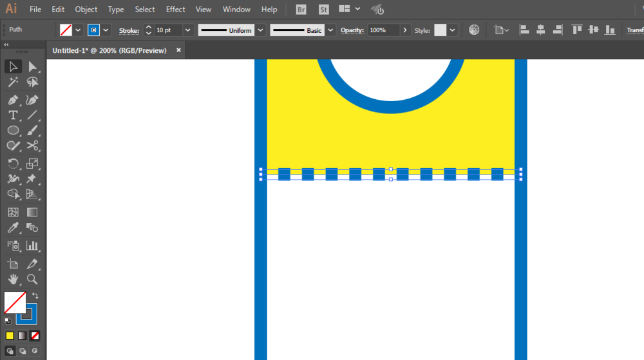Switch paint mode to Gradient
The width and height of the screenshot is (644, 360).
pyautogui.click(x=23, y=336)
